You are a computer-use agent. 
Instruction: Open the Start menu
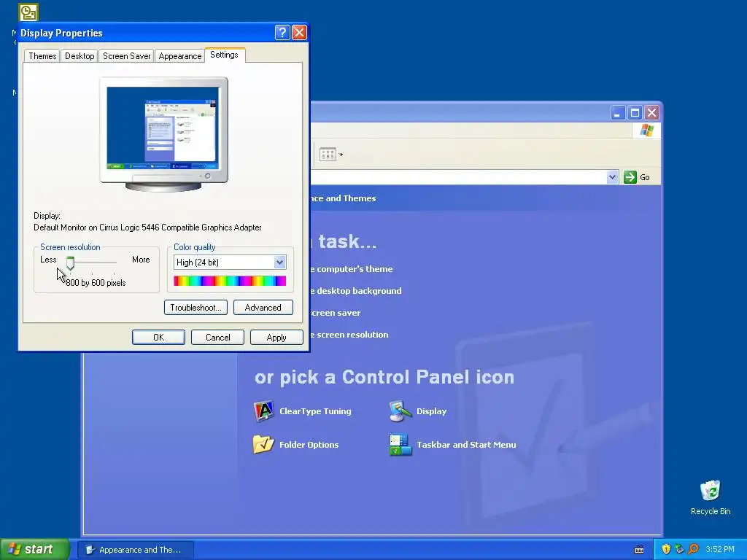pyautogui.click(x=34, y=549)
